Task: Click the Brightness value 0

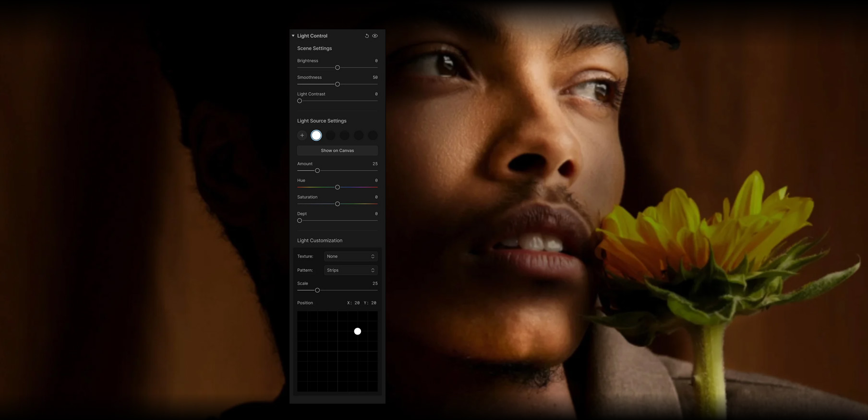Action: click(x=376, y=61)
